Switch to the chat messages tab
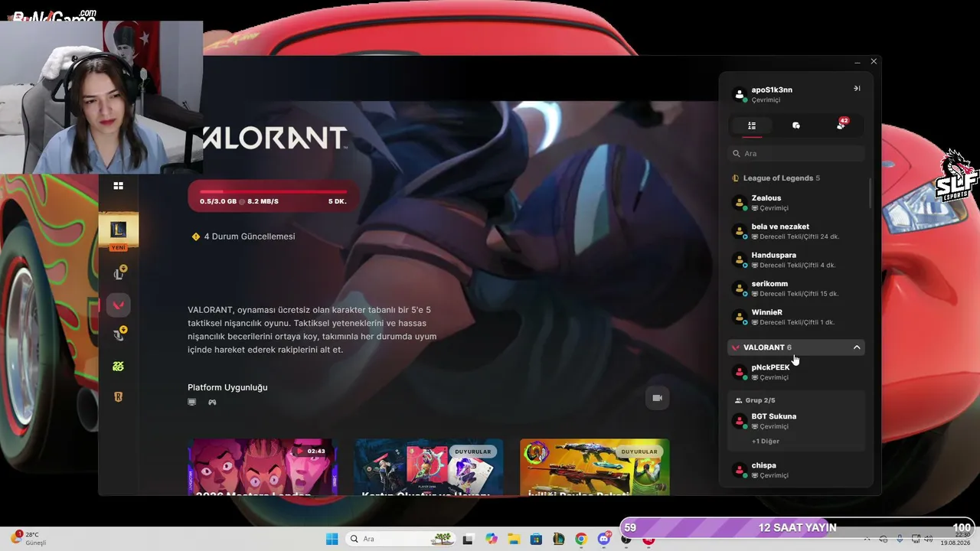The image size is (980, 551). pos(796,126)
